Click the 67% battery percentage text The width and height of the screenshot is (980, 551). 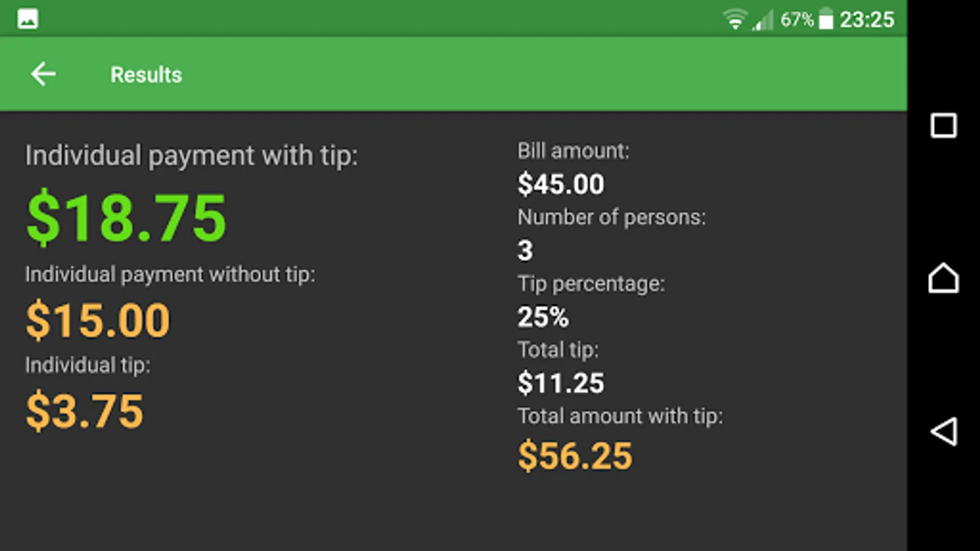coord(796,20)
